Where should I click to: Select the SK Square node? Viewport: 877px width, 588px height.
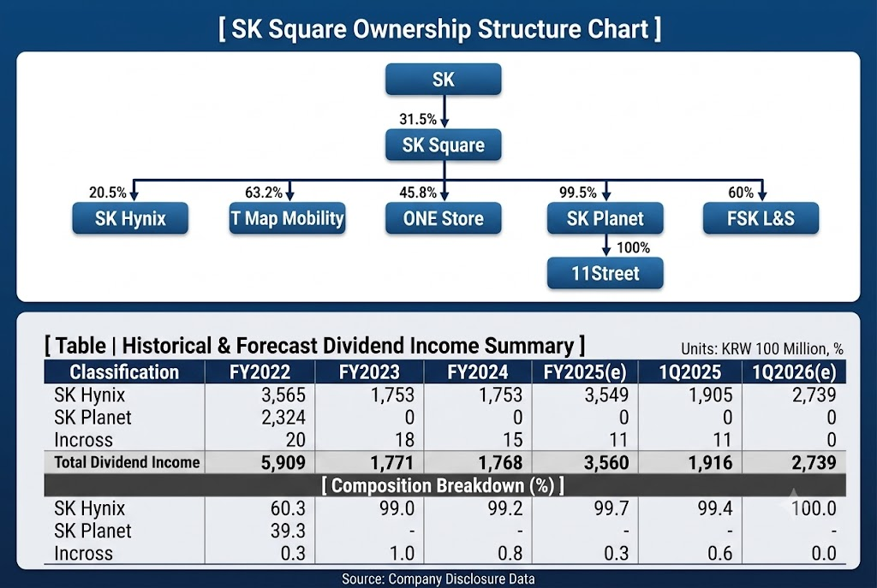click(443, 145)
